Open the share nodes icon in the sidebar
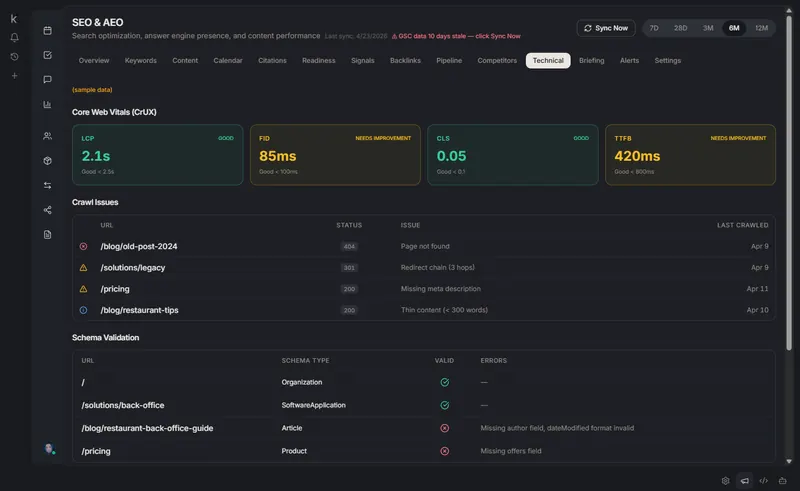 (47, 210)
